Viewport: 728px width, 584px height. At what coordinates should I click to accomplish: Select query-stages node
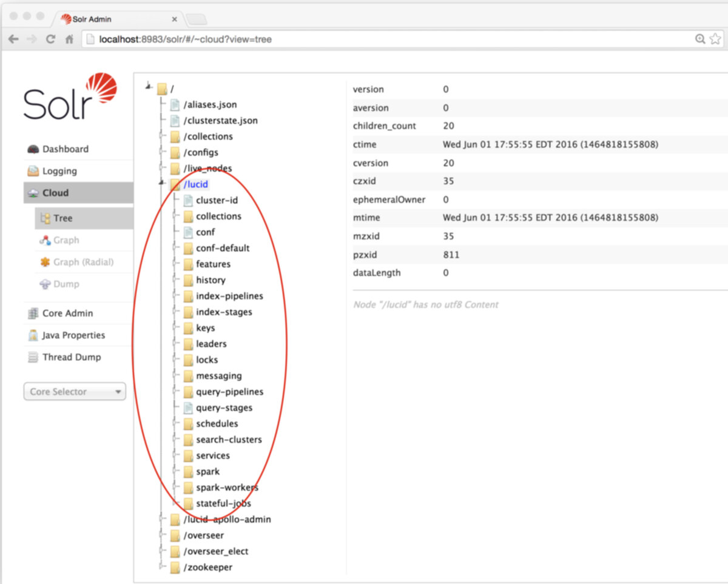click(224, 408)
